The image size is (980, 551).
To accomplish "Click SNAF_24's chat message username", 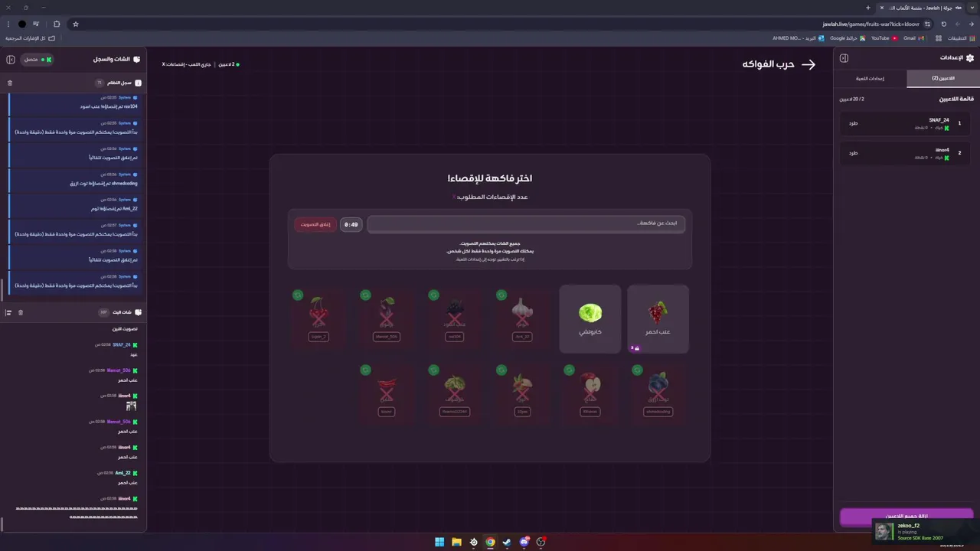I will pyautogui.click(x=122, y=345).
